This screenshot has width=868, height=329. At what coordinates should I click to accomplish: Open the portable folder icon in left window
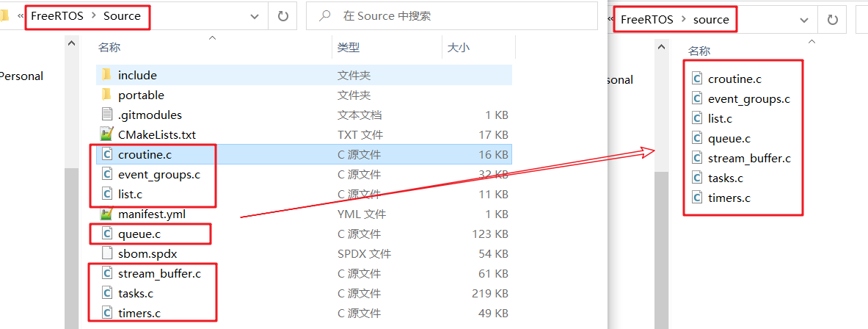pyautogui.click(x=107, y=95)
